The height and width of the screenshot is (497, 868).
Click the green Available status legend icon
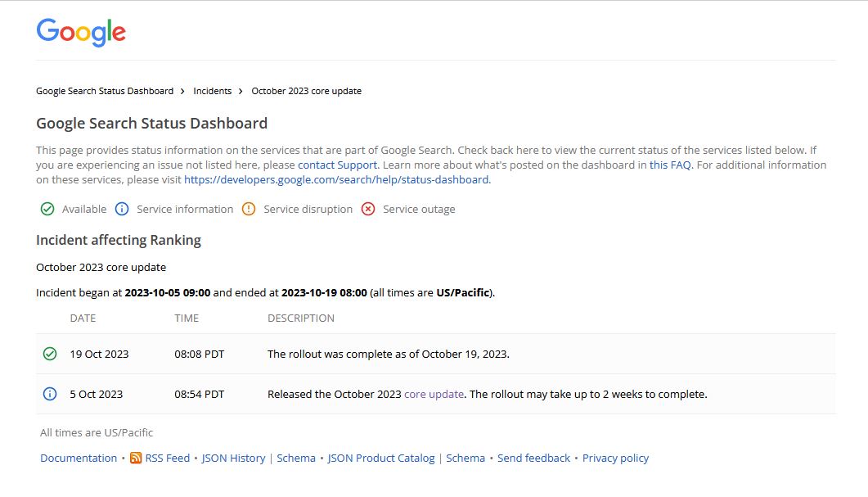47,209
